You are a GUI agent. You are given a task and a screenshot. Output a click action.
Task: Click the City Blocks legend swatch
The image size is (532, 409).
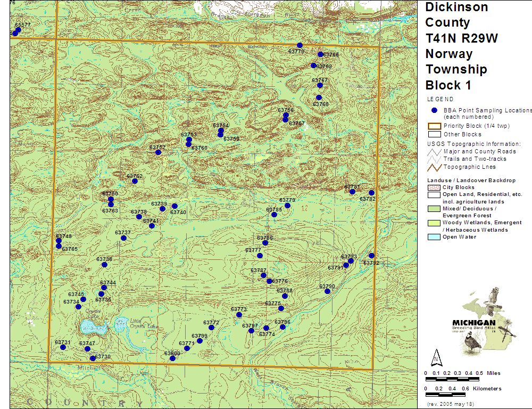pos(434,187)
